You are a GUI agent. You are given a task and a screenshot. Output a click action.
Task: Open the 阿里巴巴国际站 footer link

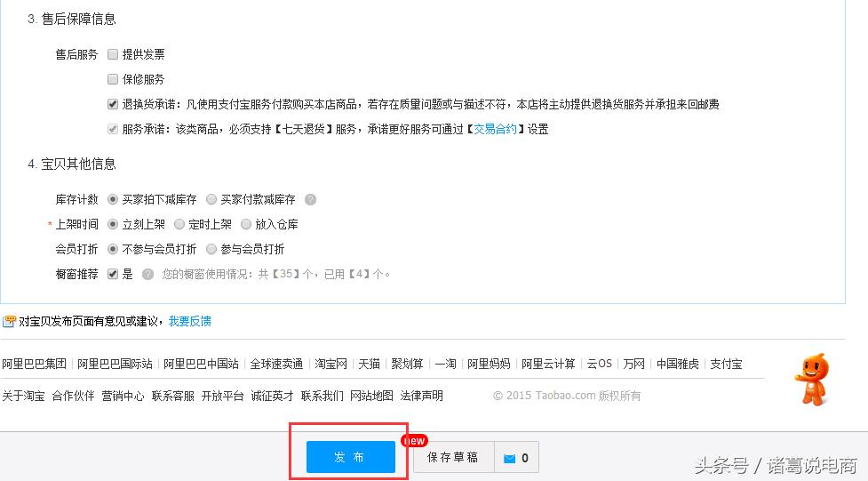coord(115,364)
